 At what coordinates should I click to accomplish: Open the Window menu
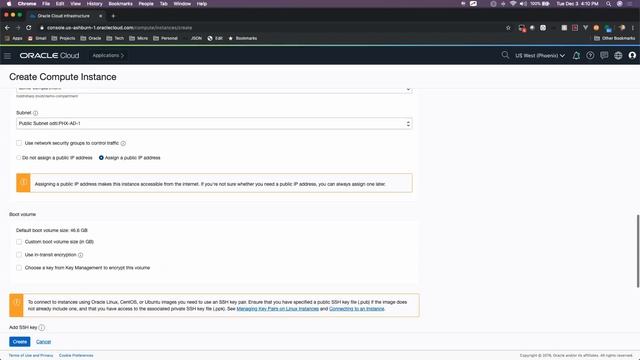point(182,4)
